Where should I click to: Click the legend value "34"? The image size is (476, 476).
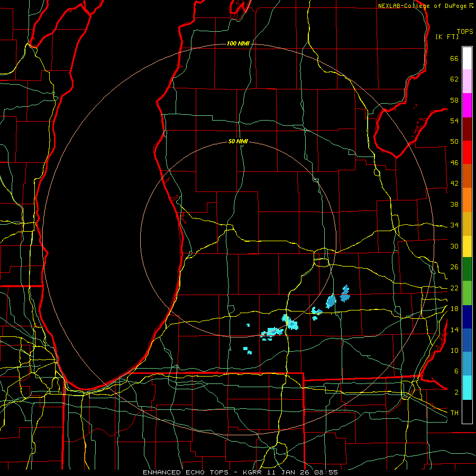pyautogui.click(x=454, y=225)
